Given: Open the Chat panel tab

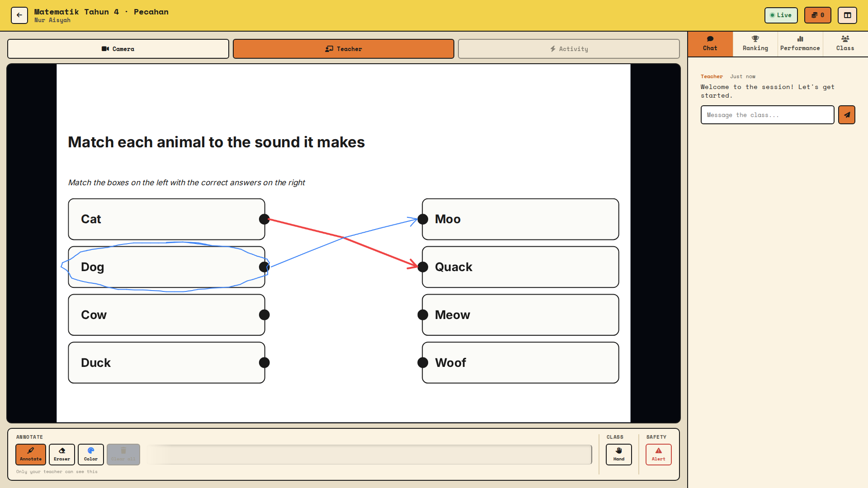Looking at the screenshot, I should pos(710,44).
